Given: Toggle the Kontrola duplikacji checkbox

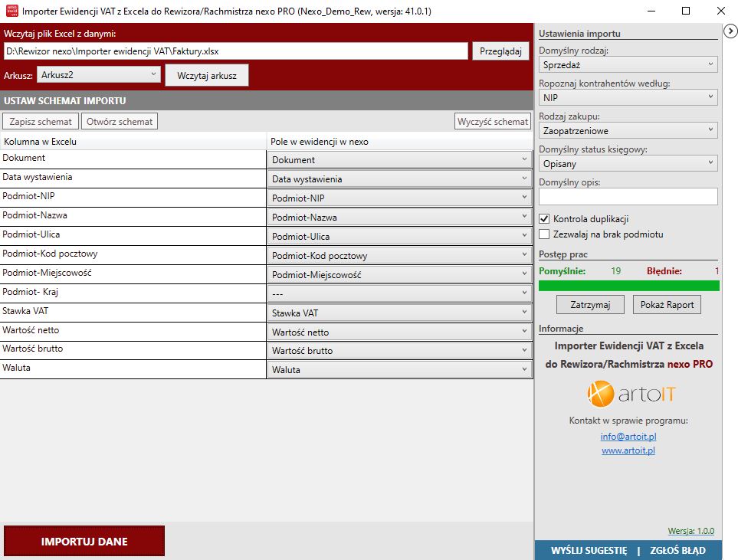Looking at the screenshot, I should 545,219.
